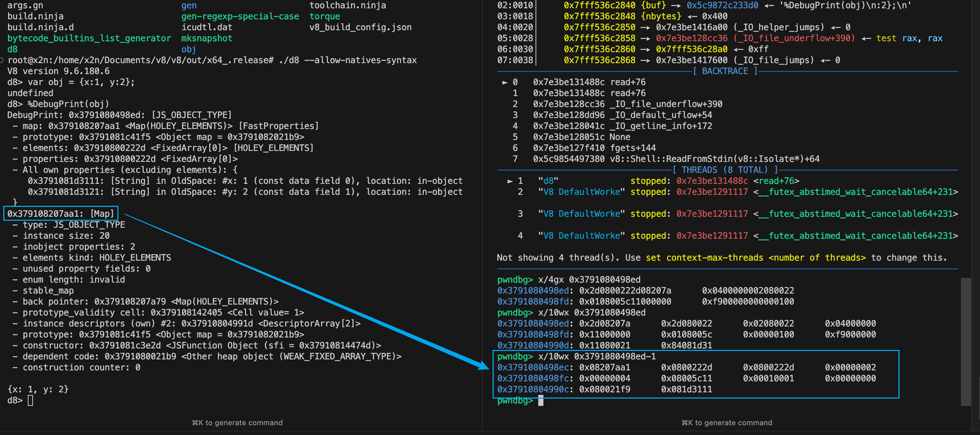Click the set context-max-threads command text

click(x=704, y=258)
